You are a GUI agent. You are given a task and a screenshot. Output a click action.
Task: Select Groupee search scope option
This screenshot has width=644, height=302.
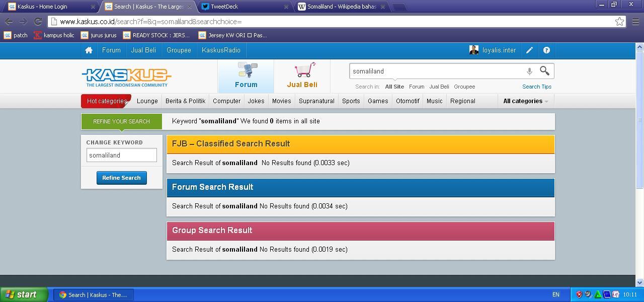point(464,87)
